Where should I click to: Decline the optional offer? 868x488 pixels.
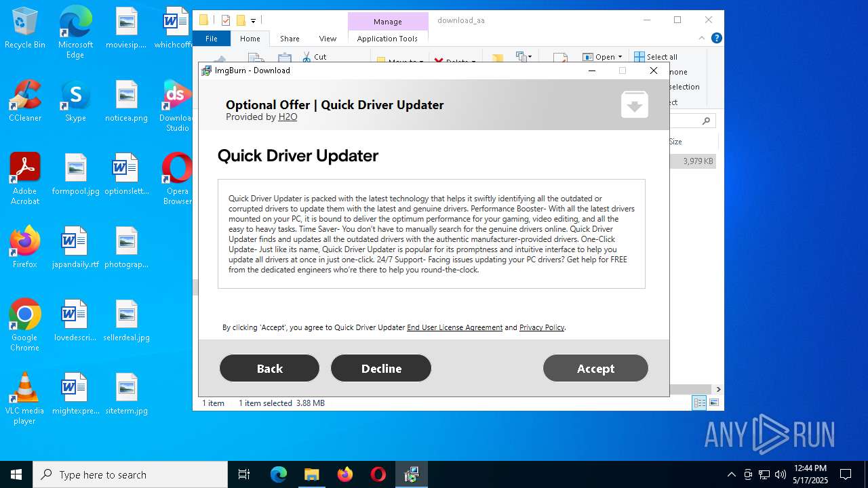[x=381, y=368]
